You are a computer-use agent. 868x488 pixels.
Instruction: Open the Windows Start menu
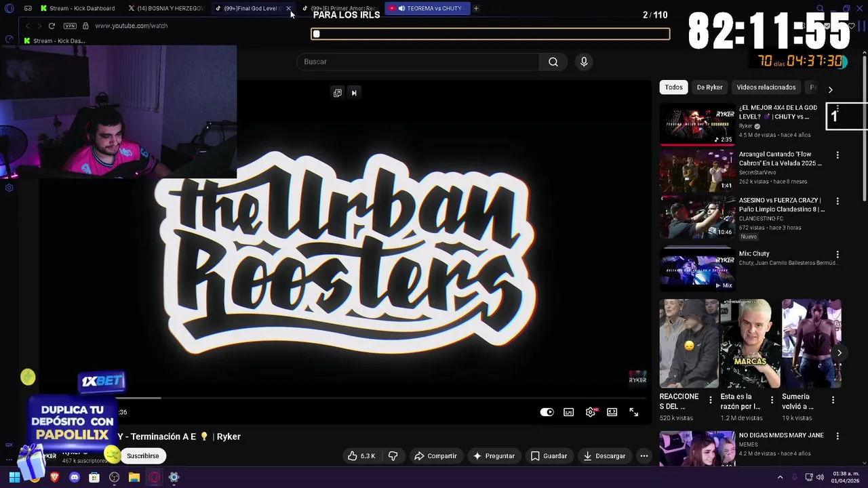(14, 477)
